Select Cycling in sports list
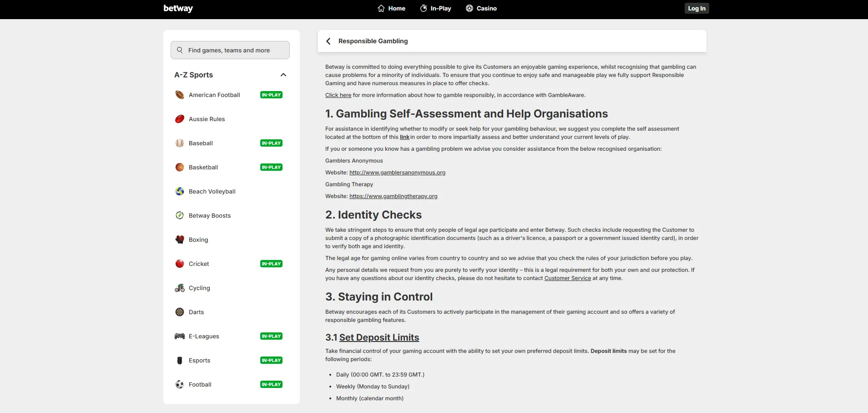868x413 pixels. coord(199,288)
